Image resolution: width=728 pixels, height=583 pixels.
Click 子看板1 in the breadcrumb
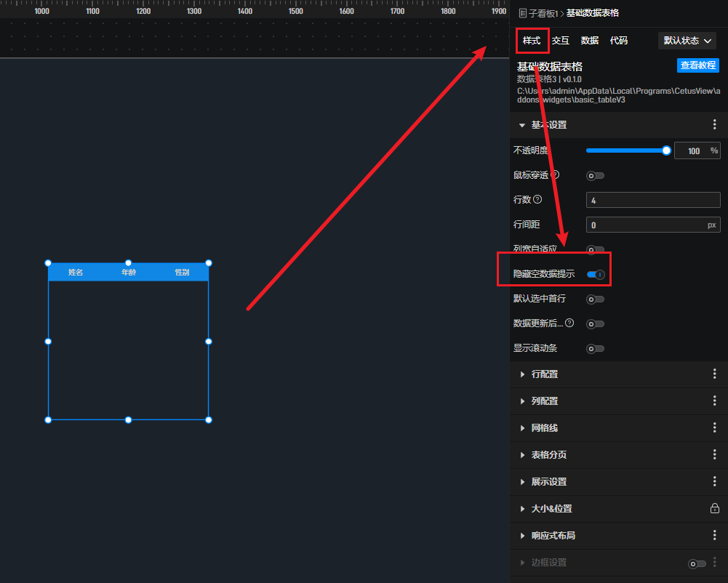[542, 13]
